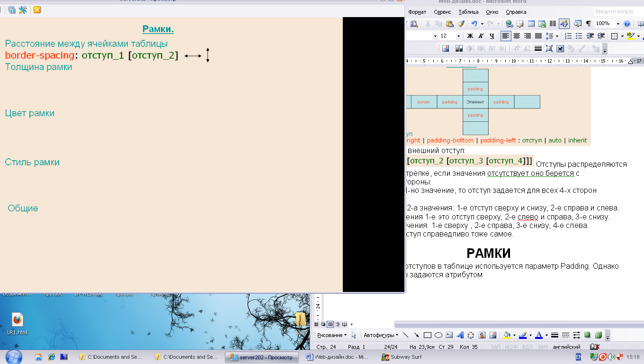Screen dimensions: 644x364
Task: Choose Select Objects pointer tool
Action: point(354,335)
